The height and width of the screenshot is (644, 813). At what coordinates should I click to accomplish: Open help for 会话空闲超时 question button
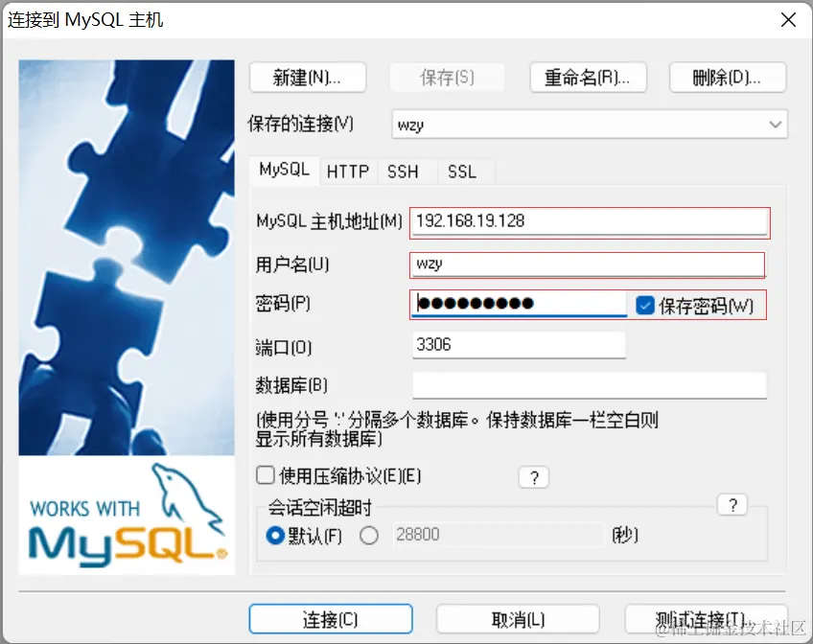732,505
